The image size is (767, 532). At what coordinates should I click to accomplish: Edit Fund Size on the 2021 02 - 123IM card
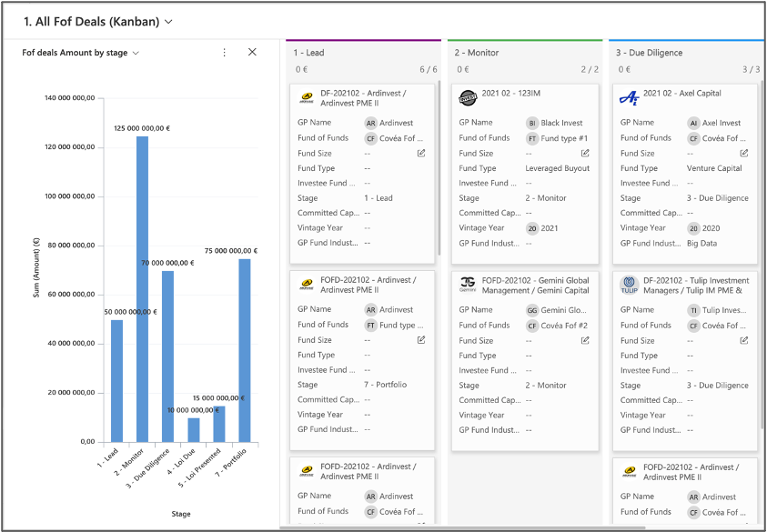click(585, 153)
